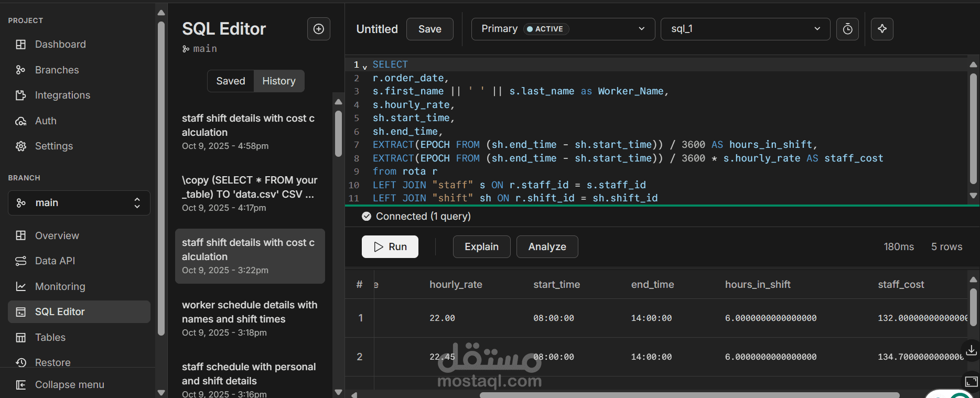
Task: Open 4:58pm staff shift details history entry
Action: [x=250, y=132]
